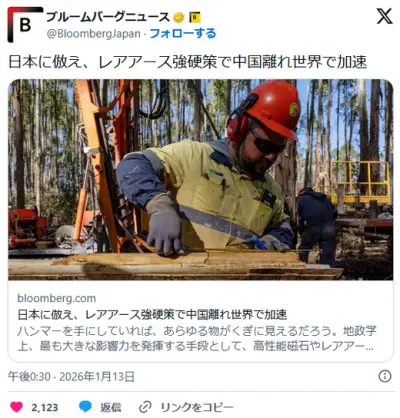
Task: Open the ブルームバーグニュース account name
Action: point(108,17)
